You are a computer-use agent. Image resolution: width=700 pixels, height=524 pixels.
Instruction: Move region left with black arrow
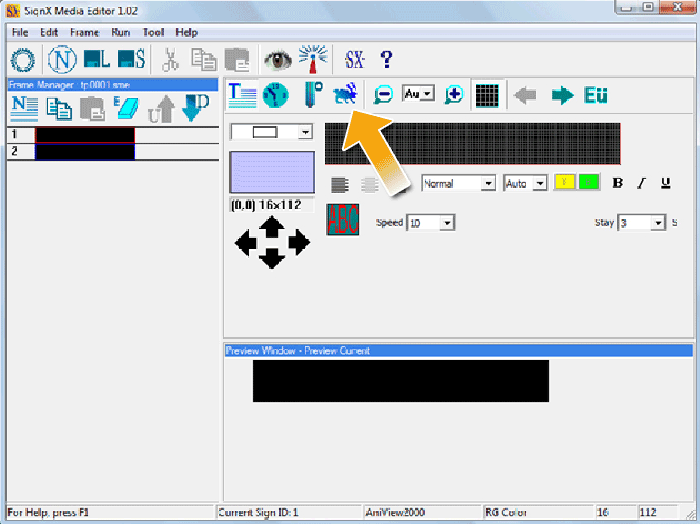click(x=246, y=243)
